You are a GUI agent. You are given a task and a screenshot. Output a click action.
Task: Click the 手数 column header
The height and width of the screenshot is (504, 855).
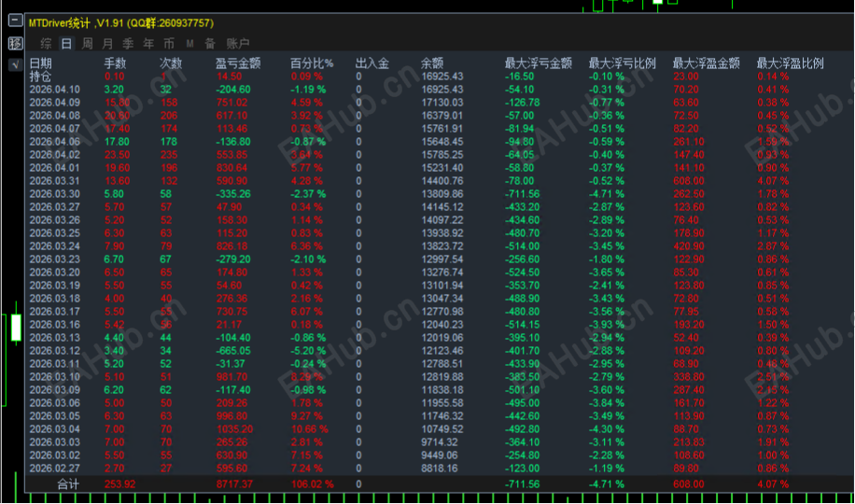click(115, 63)
